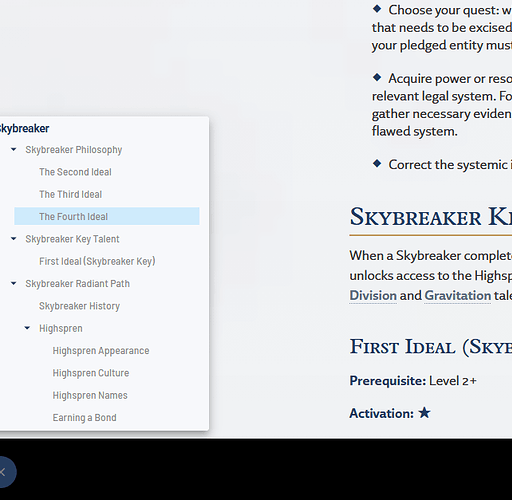The width and height of the screenshot is (512, 500).
Task: Go to Highspren entry
Action: tap(61, 328)
